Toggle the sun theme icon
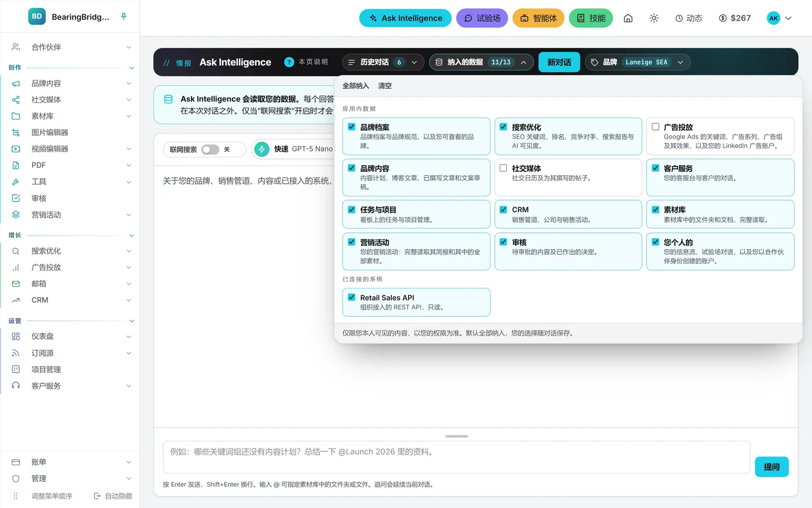Image resolution: width=812 pixels, height=508 pixels. (654, 18)
